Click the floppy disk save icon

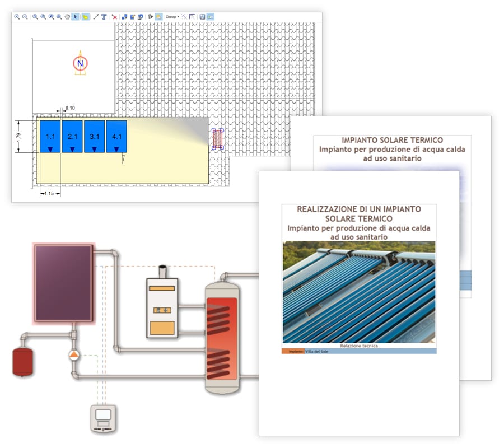click(x=202, y=17)
